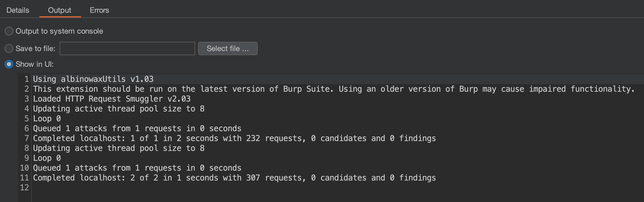Click line 8 thread pool size message
This screenshot has height=202, width=644.
click(x=119, y=148)
